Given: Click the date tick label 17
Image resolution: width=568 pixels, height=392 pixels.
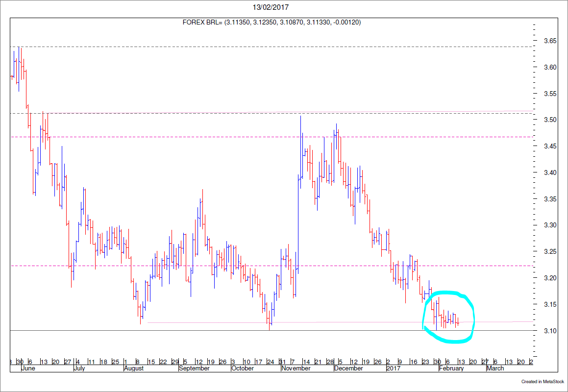Looking at the screenshot, I should click(x=258, y=362).
